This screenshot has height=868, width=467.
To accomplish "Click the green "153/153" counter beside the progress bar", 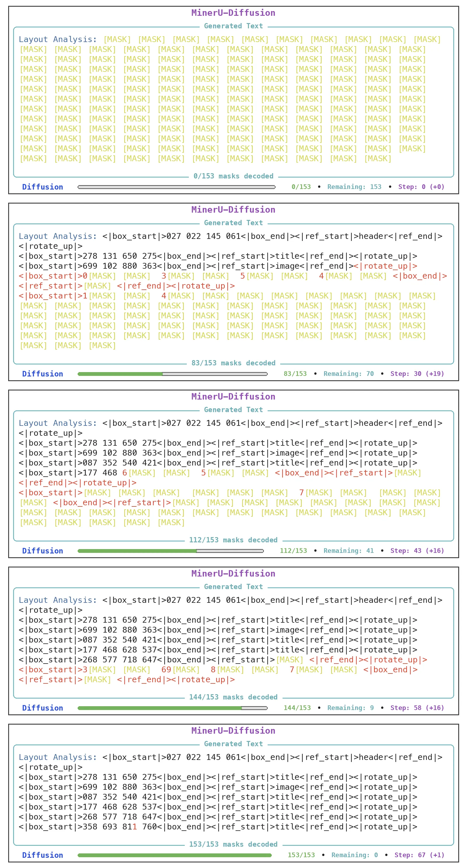I will click(x=301, y=855).
